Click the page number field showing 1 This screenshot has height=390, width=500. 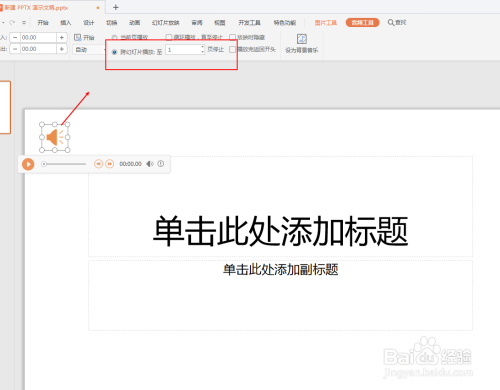(183, 50)
